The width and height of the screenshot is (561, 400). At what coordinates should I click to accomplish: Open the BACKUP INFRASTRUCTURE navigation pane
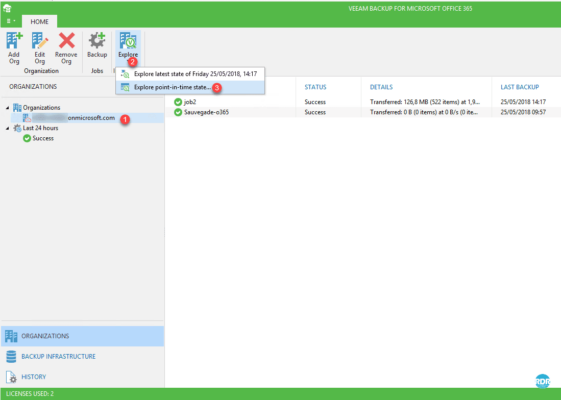coord(83,356)
